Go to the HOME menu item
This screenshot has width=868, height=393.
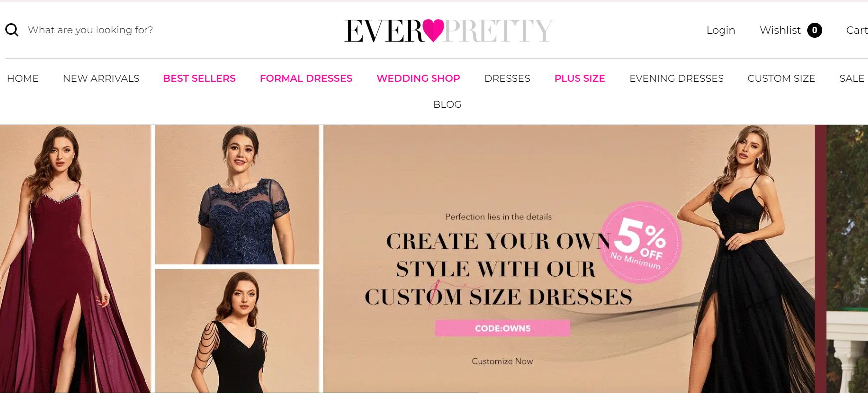23,78
